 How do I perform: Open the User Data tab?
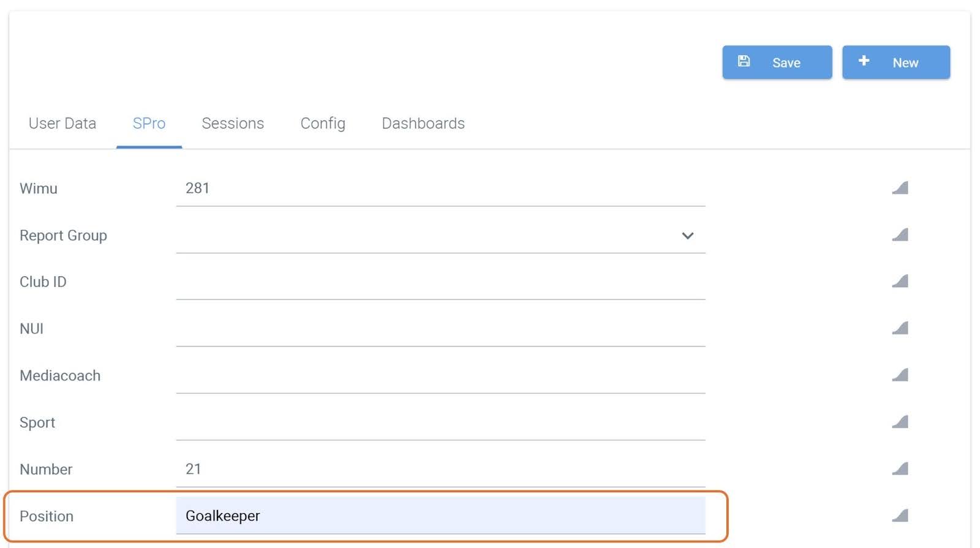click(62, 124)
